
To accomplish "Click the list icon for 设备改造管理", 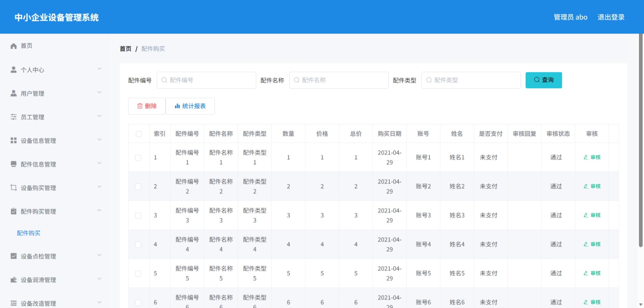I will tap(14, 303).
